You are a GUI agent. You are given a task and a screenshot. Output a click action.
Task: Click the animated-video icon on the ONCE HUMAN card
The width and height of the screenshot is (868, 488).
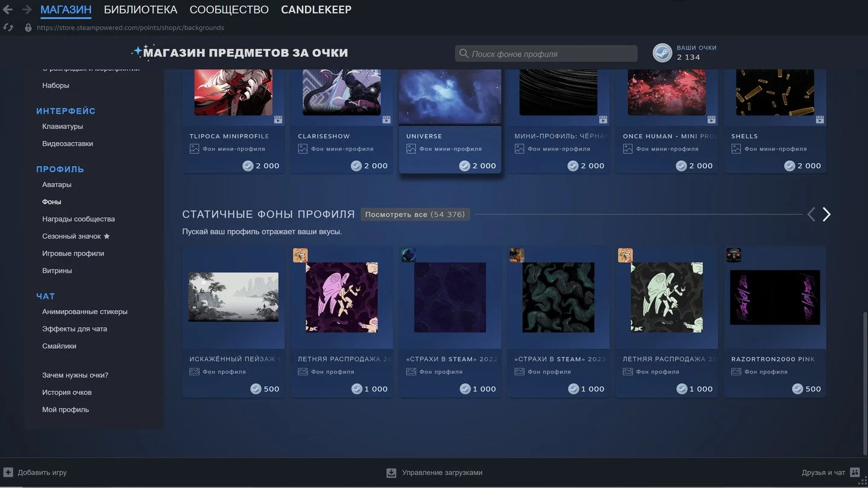pyautogui.click(x=711, y=120)
